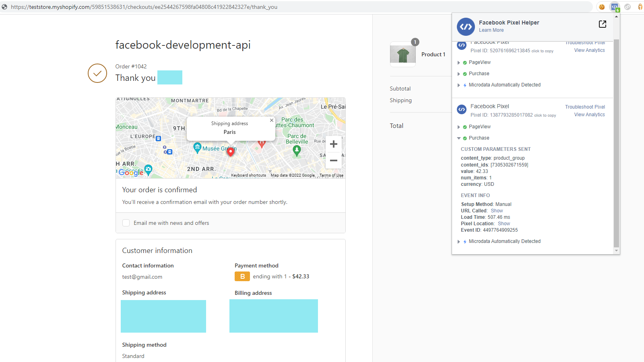
Task: Zoom out on the map
Action: (334, 160)
